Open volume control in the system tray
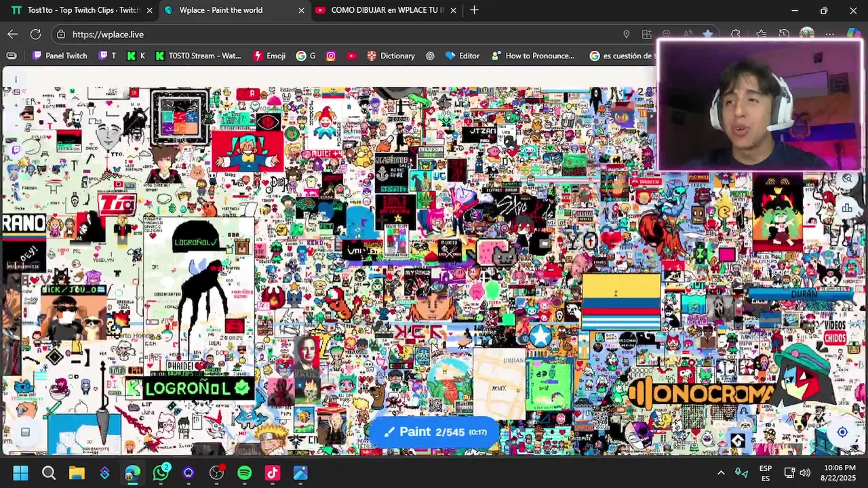This screenshot has width=868, height=488. click(x=805, y=473)
